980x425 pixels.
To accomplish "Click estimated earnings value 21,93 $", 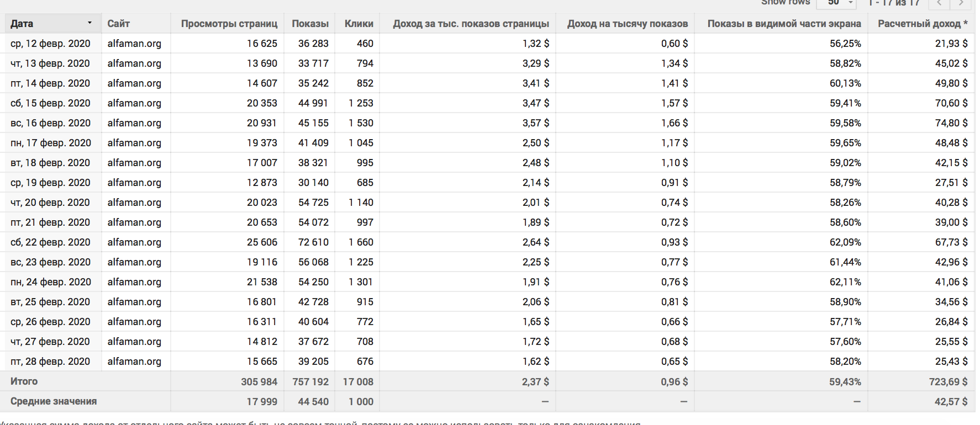I will (951, 44).
